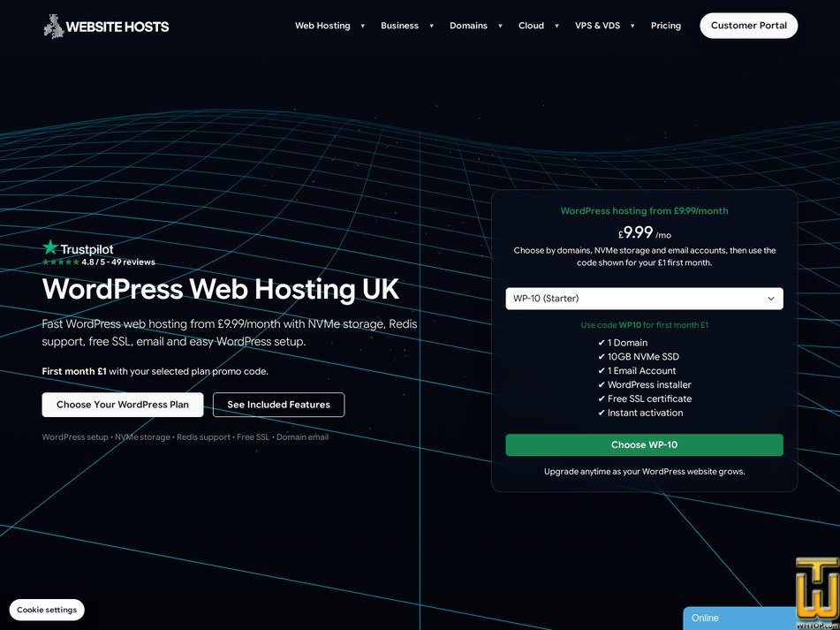This screenshot has width=840, height=630.
Task: Click 'Upgrade anytime as your WordPress website grows' text
Action: 645,472
